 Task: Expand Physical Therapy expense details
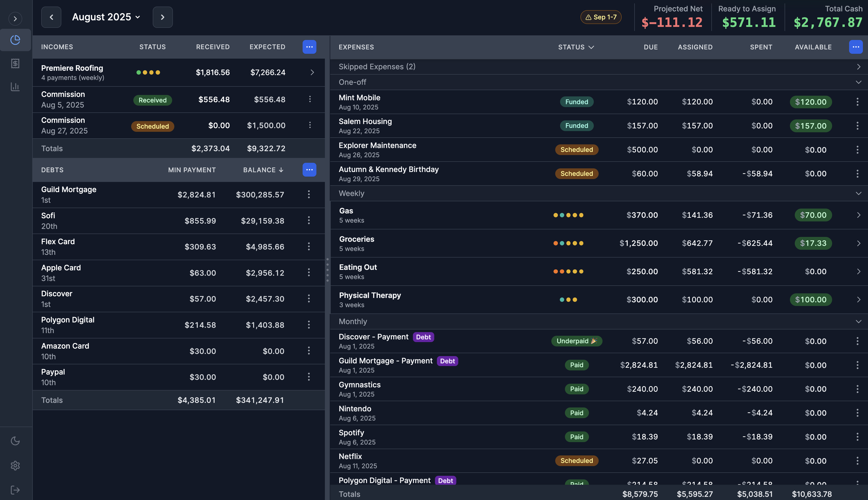pos(858,299)
